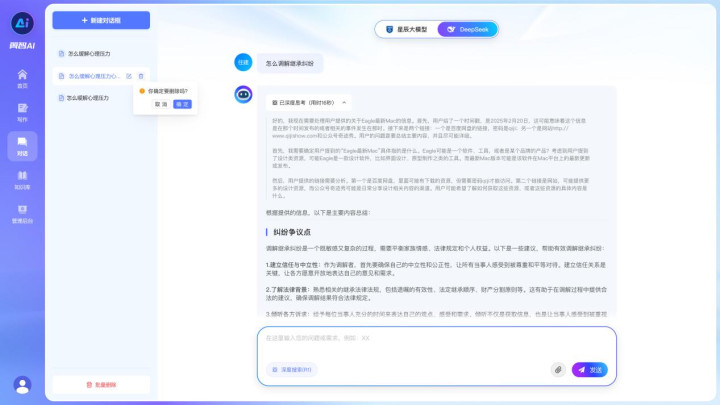This screenshot has width=720, height=405.
Task: Rename the highlighted conversation with the edit icon
Action: 129,76
